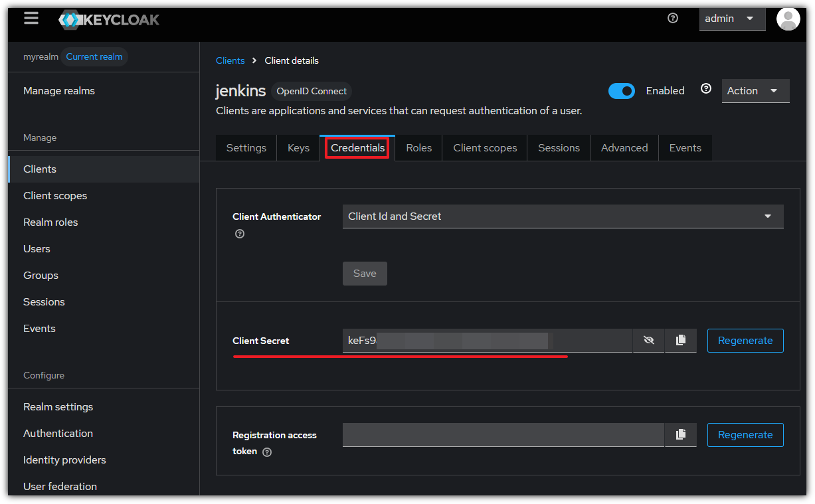The image size is (815, 504).
Task: Click the user avatar icon
Action: [788, 19]
